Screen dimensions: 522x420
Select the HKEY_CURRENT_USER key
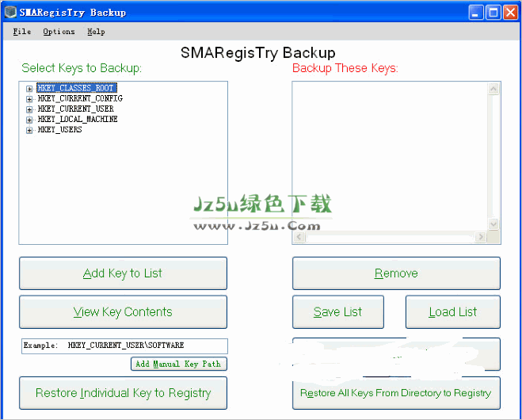coord(75,109)
